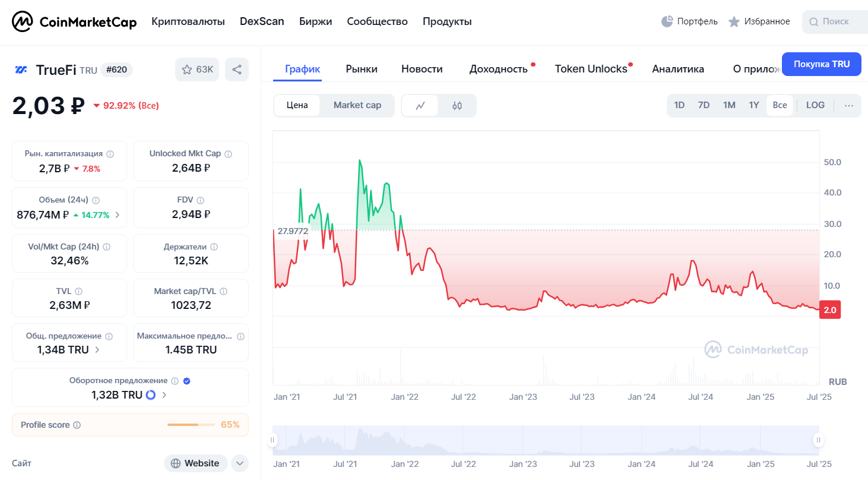Click the Покупка TRU button
The width and height of the screenshot is (868, 480).
pyautogui.click(x=822, y=64)
